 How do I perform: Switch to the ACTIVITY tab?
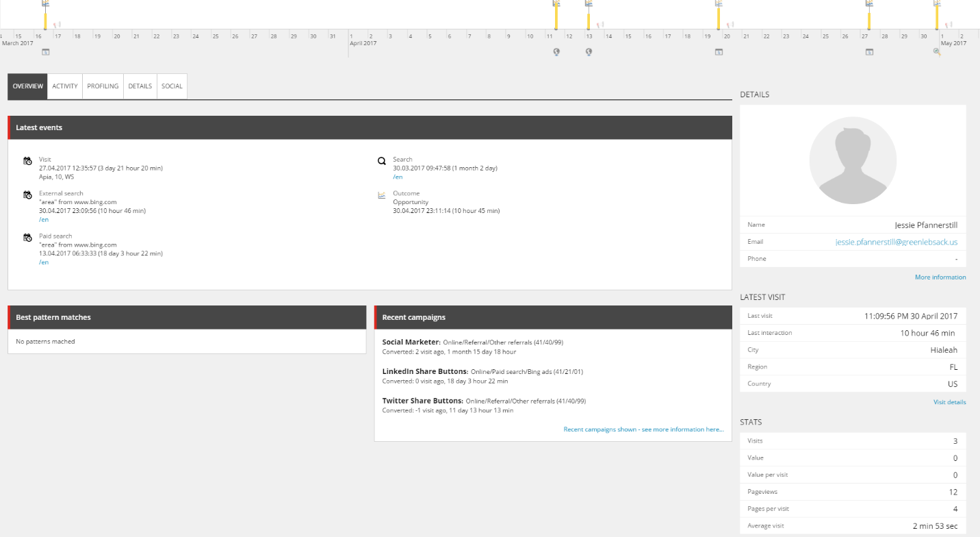coord(64,86)
